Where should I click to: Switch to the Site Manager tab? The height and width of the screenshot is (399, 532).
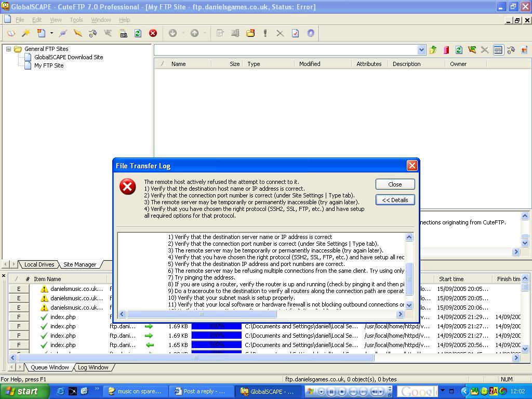click(x=79, y=264)
